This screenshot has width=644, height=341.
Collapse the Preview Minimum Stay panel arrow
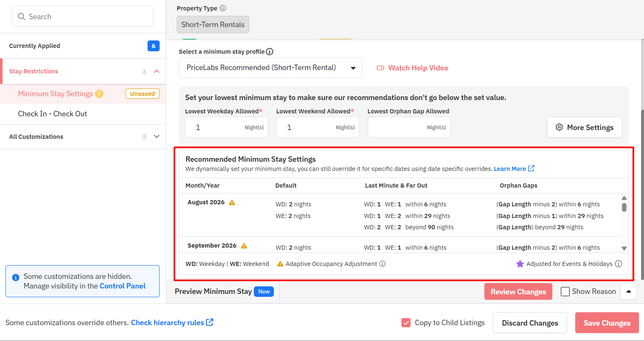coord(629,291)
